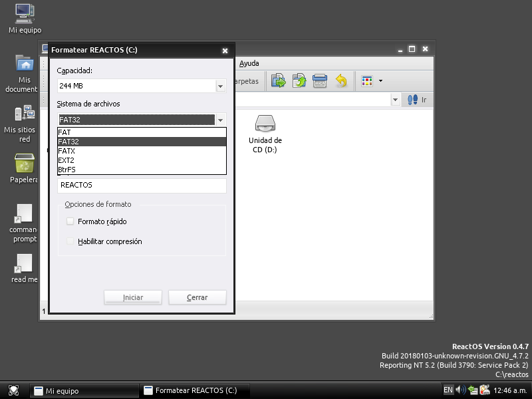Click the selected FAT32 combo box field
532x399 pixels.
click(x=136, y=120)
